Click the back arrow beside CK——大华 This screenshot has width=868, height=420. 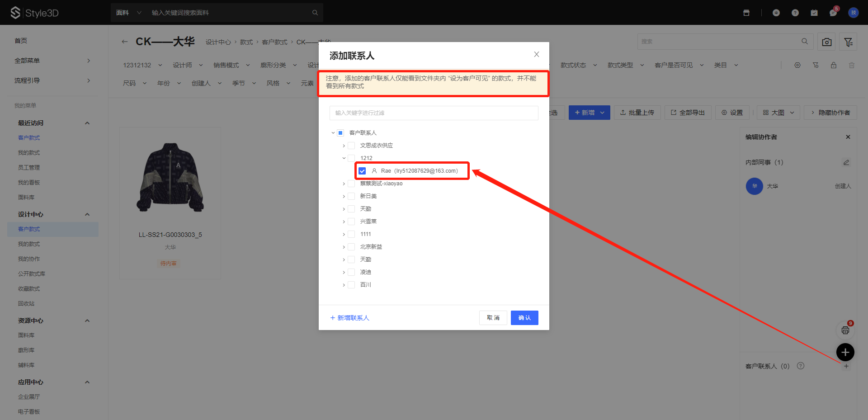tap(125, 42)
